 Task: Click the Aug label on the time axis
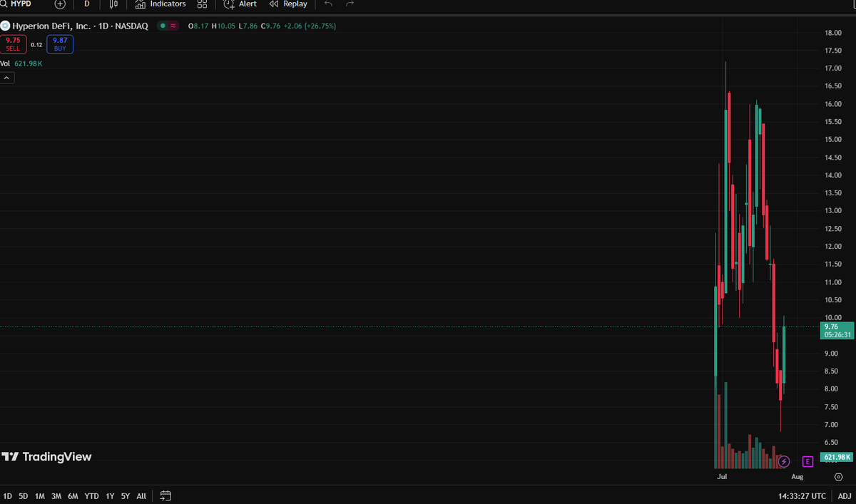coord(798,476)
